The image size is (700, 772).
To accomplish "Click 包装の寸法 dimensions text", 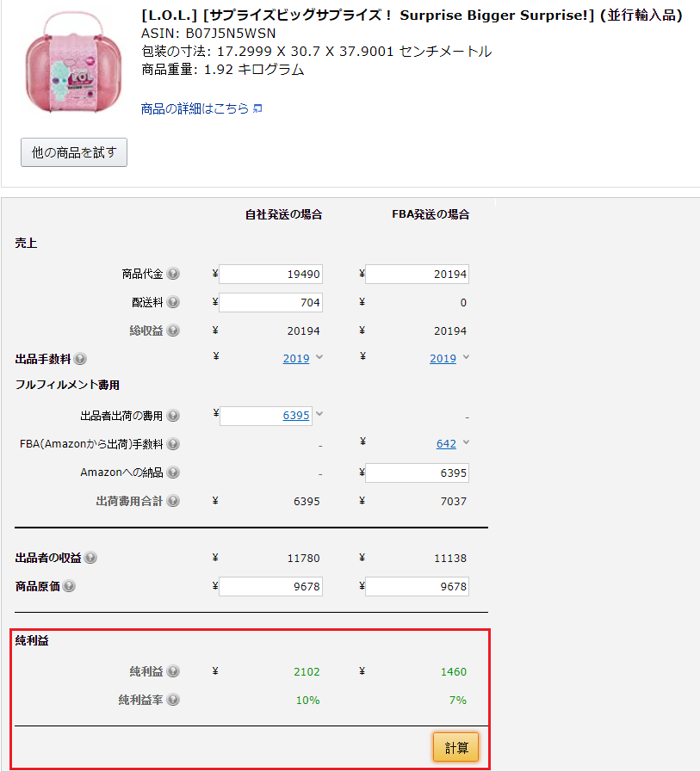I will point(316,51).
